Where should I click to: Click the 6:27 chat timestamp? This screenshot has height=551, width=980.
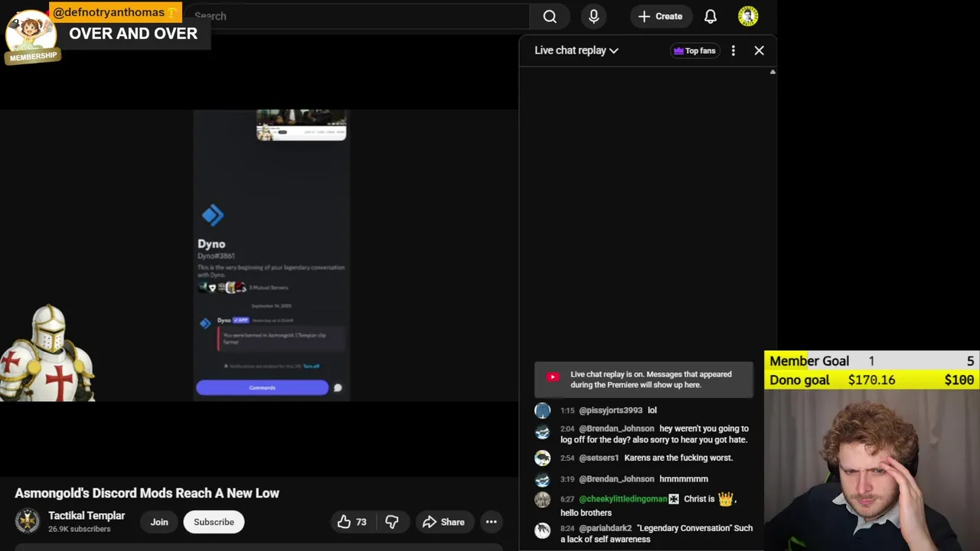[x=567, y=499]
